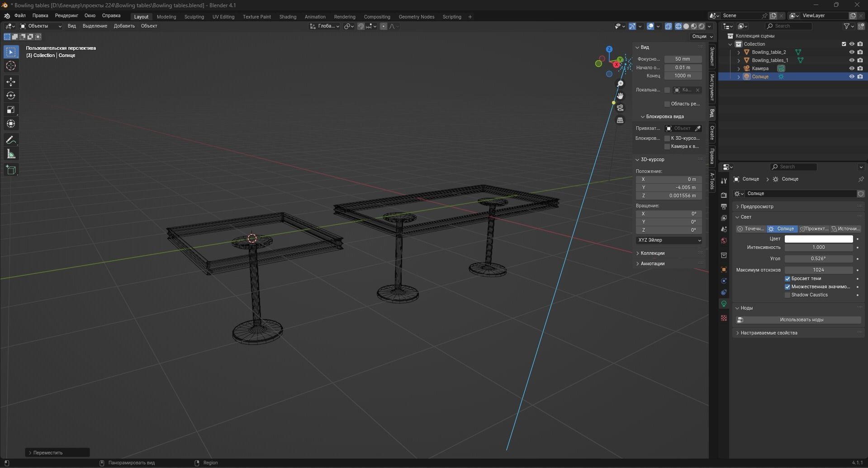Open the View Layer properties tab
Image resolution: width=868 pixels, height=468 pixels.
(724, 218)
